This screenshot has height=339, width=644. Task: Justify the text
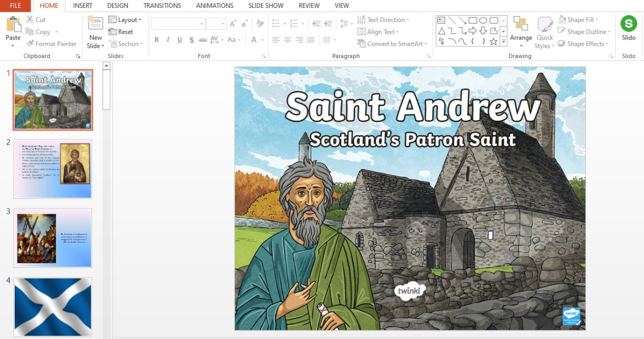tap(311, 40)
